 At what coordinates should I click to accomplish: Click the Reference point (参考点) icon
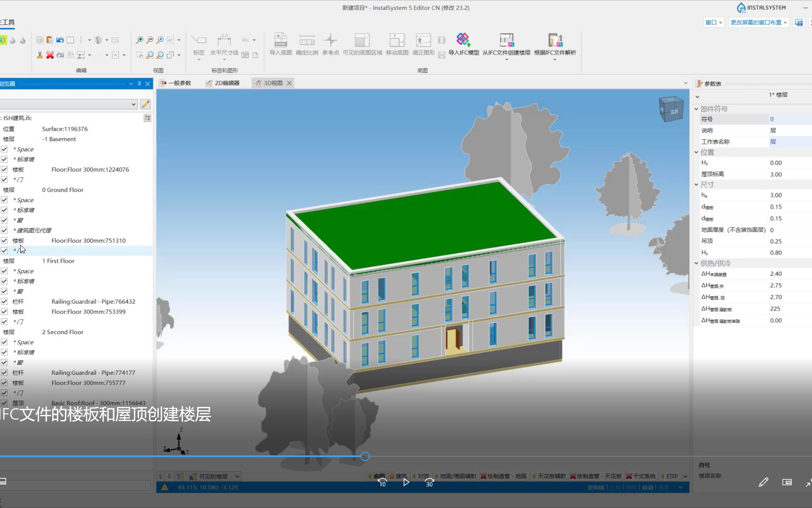(330, 40)
